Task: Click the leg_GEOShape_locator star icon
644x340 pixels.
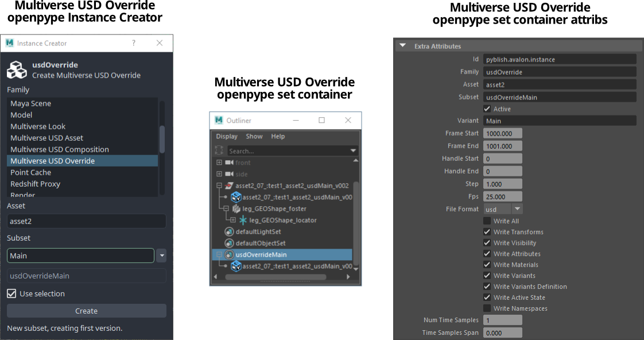Action: point(243,220)
